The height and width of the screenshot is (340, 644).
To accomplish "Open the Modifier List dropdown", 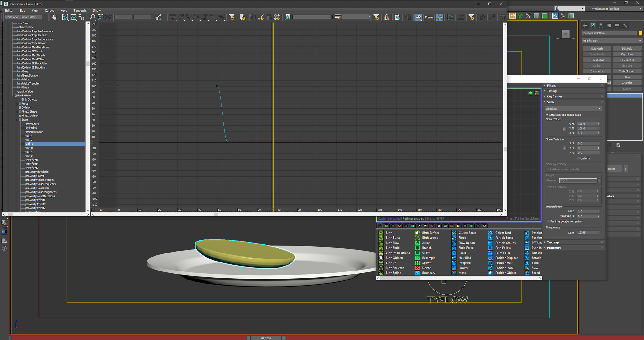I will tap(612, 41).
